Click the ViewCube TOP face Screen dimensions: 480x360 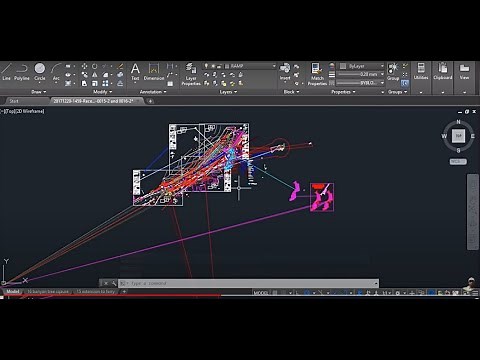click(x=459, y=136)
